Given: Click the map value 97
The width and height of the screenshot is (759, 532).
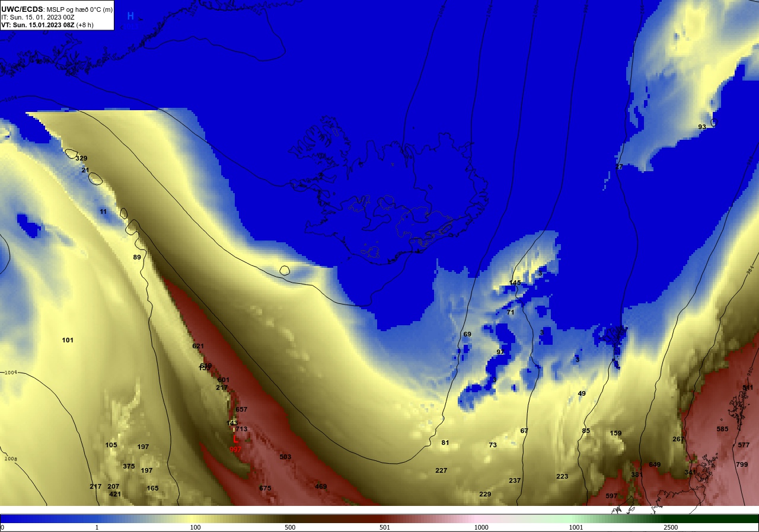Looking at the screenshot, I should pyautogui.click(x=500, y=352).
